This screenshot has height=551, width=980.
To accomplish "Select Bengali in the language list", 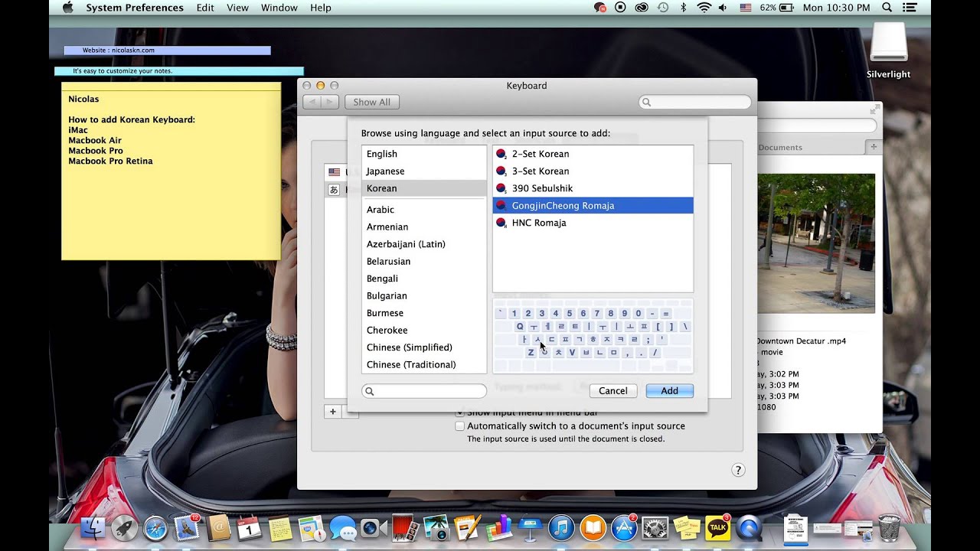I will coord(424,279).
